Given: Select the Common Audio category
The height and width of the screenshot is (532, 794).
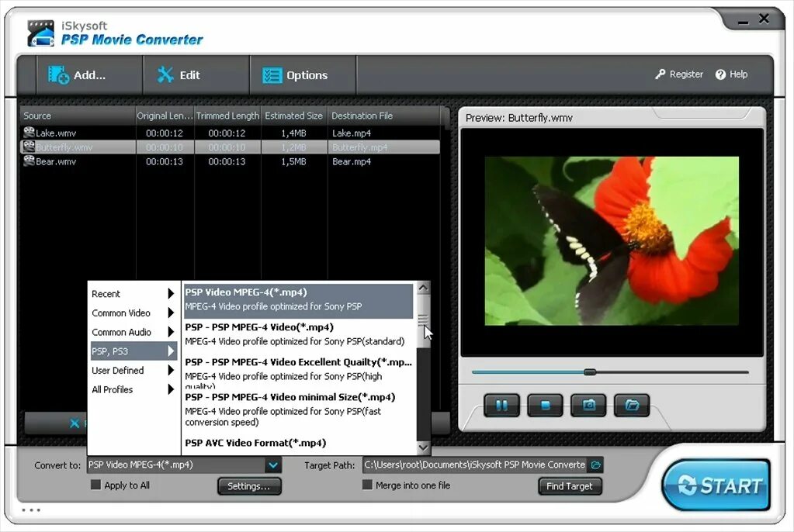Looking at the screenshot, I should click(133, 332).
